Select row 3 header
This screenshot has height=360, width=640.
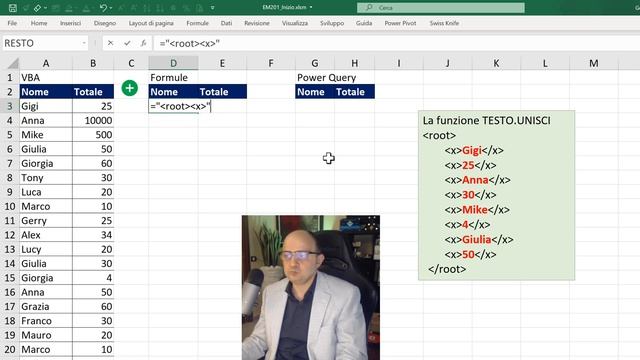coord(9,106)
